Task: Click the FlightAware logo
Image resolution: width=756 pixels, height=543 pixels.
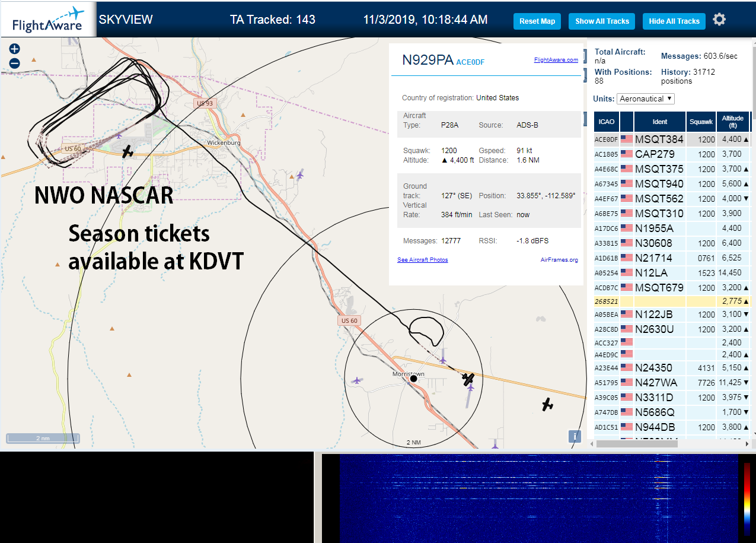Action: pos(48,20)
